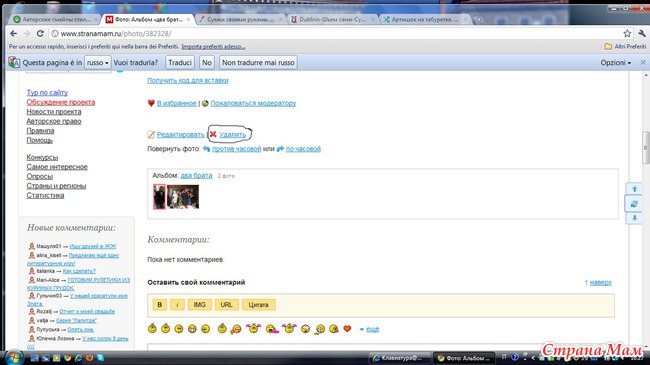Open 'Редактировать' edit link
Screen dimensions: 650x365
coord(180,134)
